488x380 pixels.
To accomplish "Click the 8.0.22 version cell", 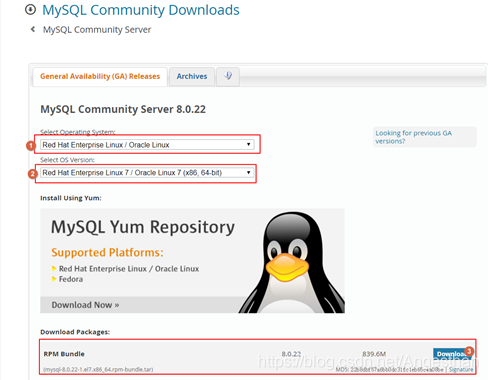I will pos(291,354).
